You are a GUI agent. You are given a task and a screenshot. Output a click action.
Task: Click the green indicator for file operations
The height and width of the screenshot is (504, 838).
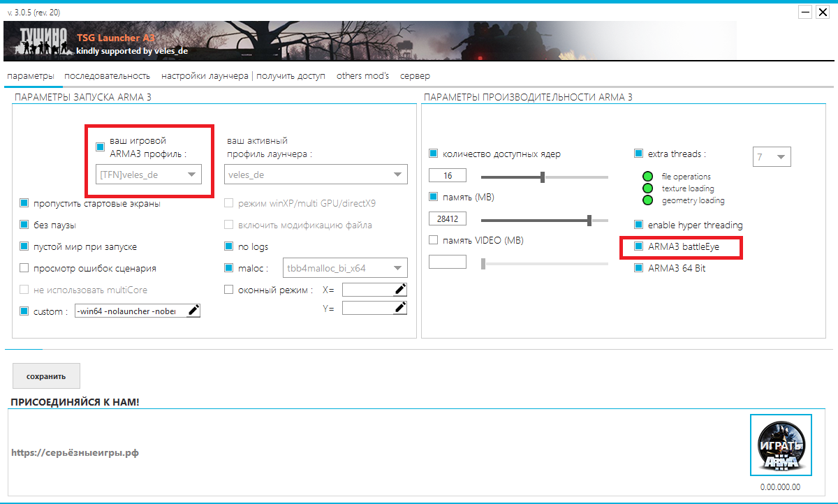(647, 177)
